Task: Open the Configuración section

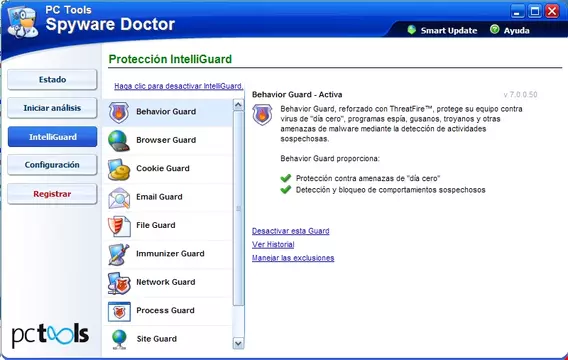Action: [x=52, y=165]
